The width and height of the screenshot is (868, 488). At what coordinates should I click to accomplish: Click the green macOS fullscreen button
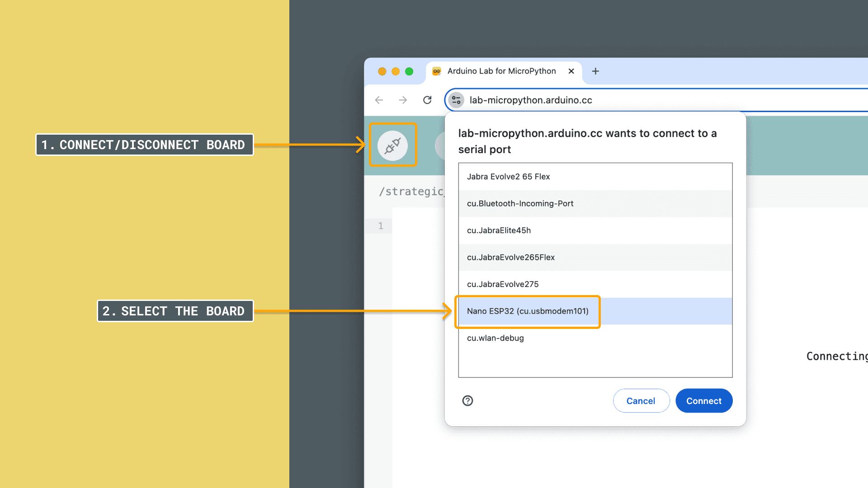(x=409, y=71)
